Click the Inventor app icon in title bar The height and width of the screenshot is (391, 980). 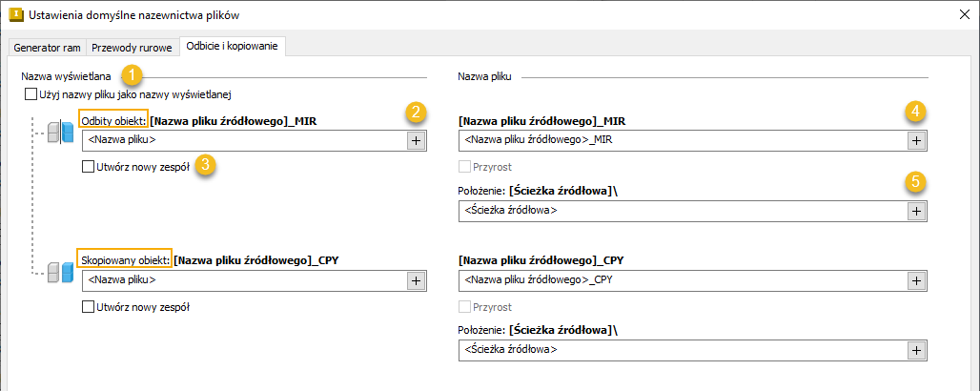click(x=16, y=15)
